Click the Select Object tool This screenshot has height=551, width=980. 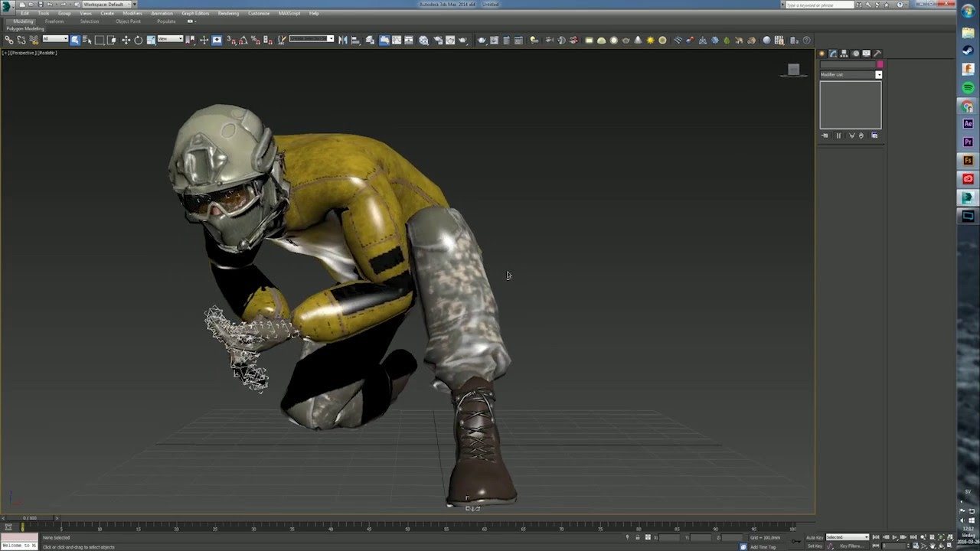point(75,40)
